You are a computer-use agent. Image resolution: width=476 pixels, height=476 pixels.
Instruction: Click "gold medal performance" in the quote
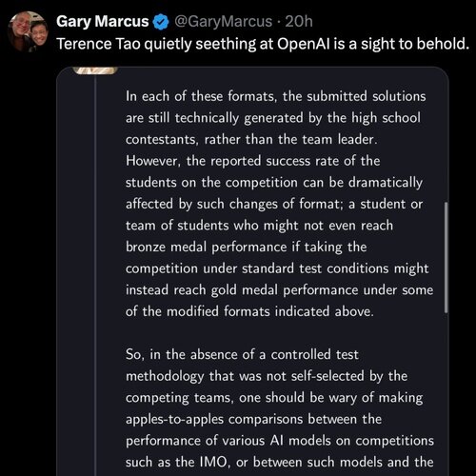click(245, 290)
